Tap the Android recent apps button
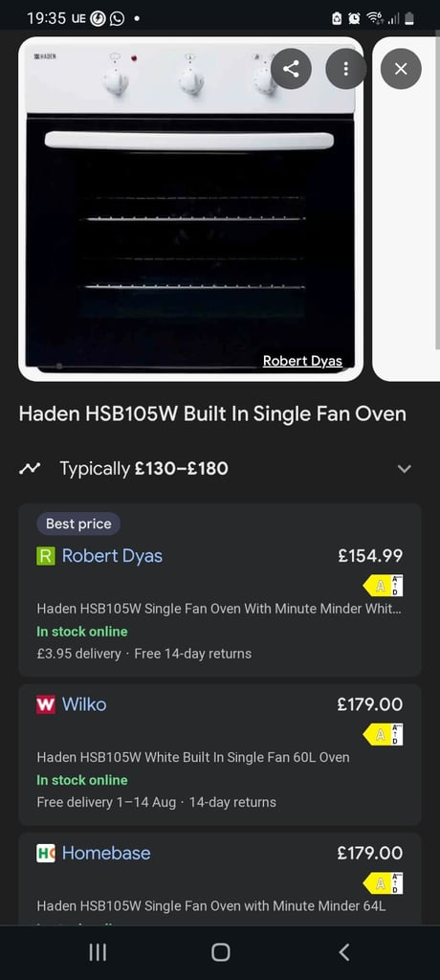Image resolution: width=440 pixels, height=980 pixels. coord(98,952)
